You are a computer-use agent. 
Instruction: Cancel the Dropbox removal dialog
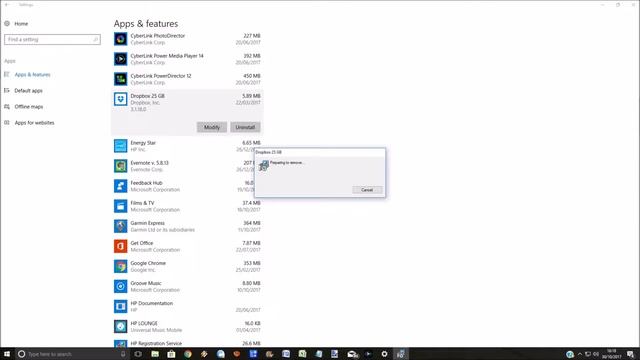367,190
